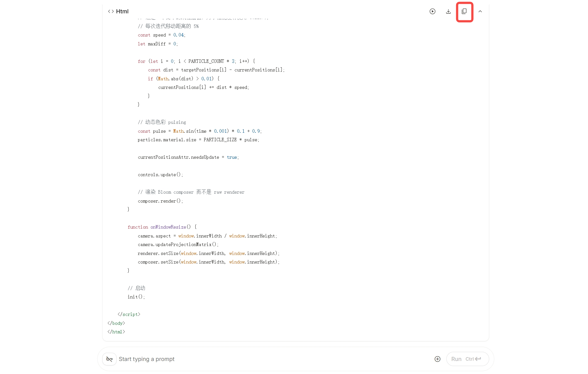Collapse the Html code block with chevron
588x374 pixels.
tap(480, 11)
